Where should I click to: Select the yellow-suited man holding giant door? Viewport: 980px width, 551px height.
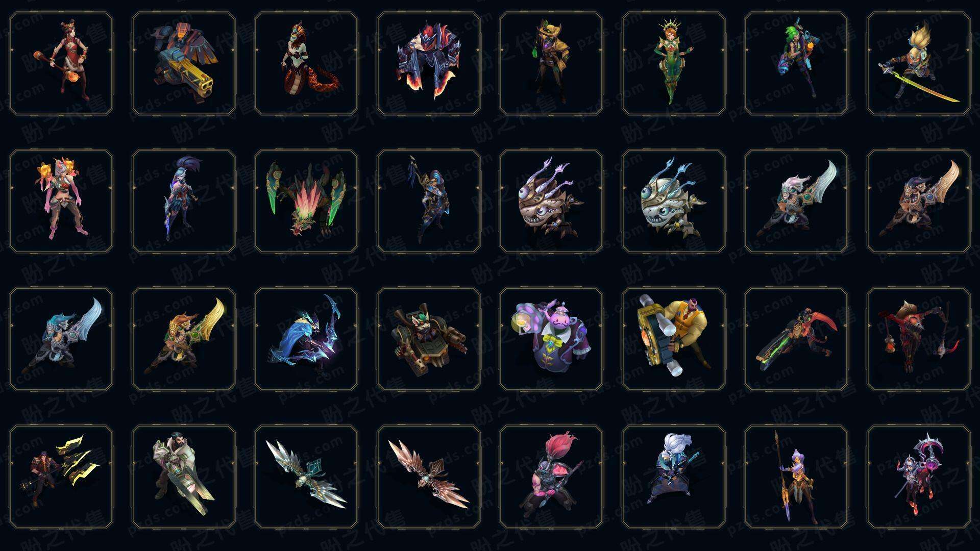click(x=674, y=339)
